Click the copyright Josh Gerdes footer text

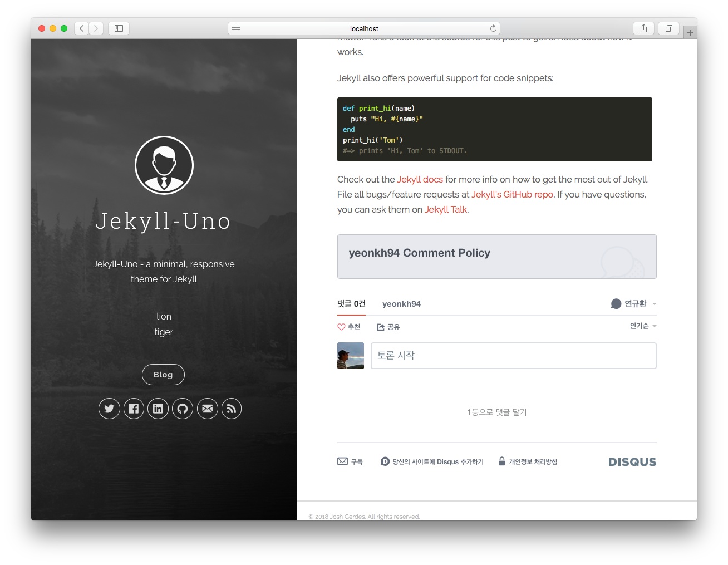364,517
